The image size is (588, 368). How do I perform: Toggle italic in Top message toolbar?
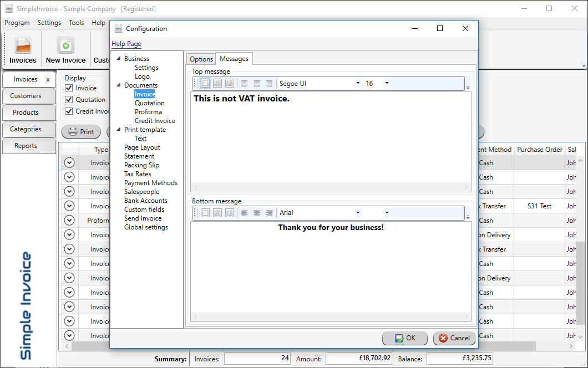[217, 84]
